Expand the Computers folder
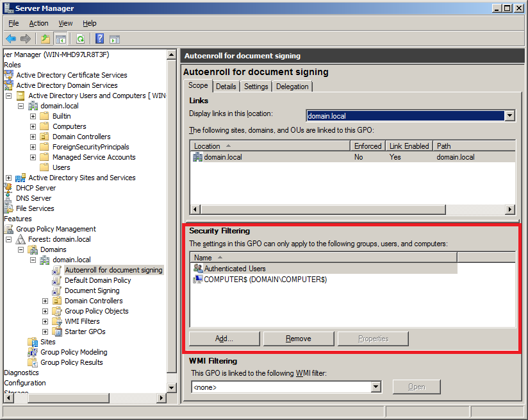528x420 pixels. 33,127
